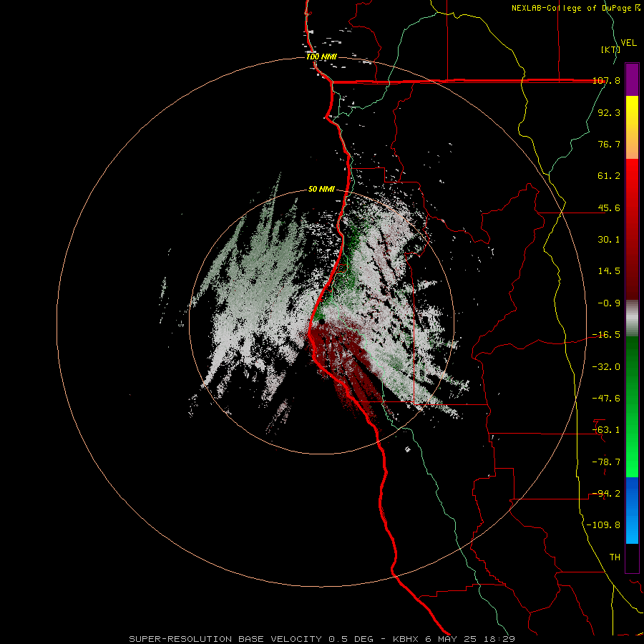The height and width of the screenshot is (644, 644).
Task: Select the -47.6 legend value
Action: (x=606, y=399)
